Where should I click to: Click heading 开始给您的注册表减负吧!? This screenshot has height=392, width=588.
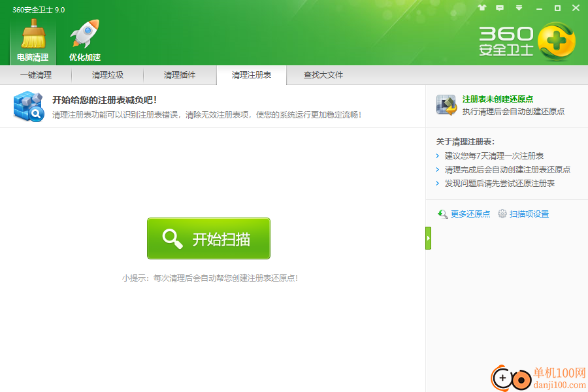(x=105, y=100)
